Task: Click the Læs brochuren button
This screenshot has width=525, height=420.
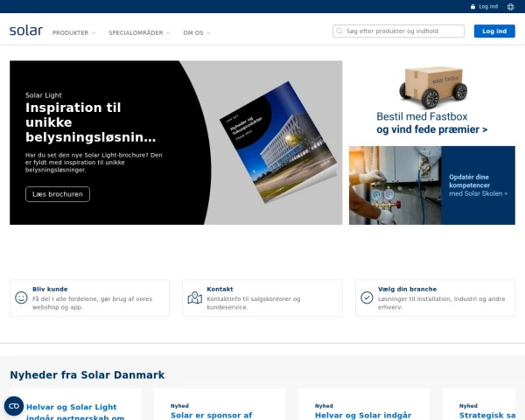Action: click(58, 194)
